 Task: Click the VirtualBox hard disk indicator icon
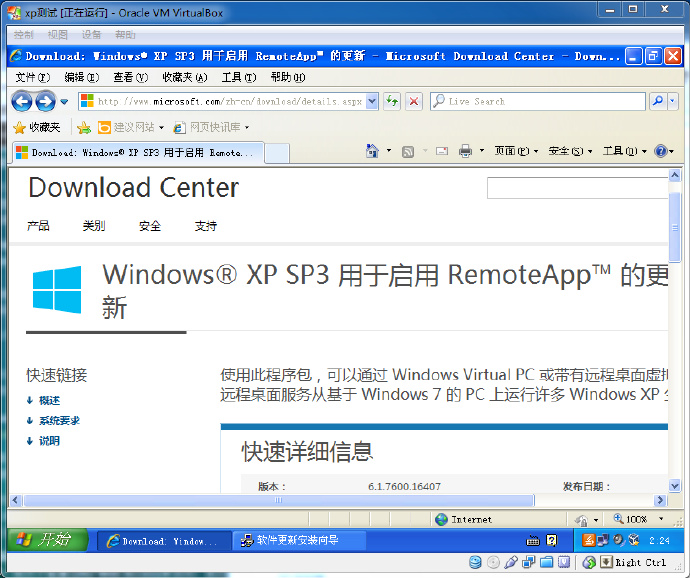[475, 562]
